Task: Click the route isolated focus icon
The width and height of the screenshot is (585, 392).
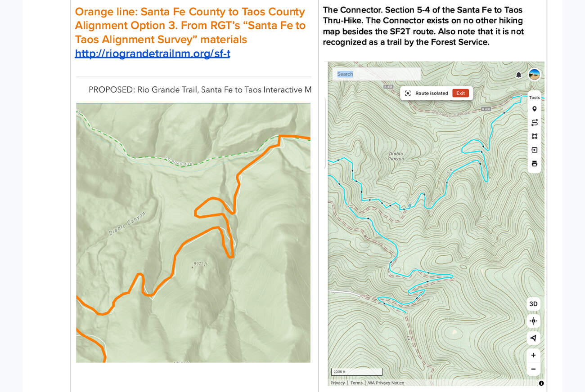Action: [x=408, y=93]
